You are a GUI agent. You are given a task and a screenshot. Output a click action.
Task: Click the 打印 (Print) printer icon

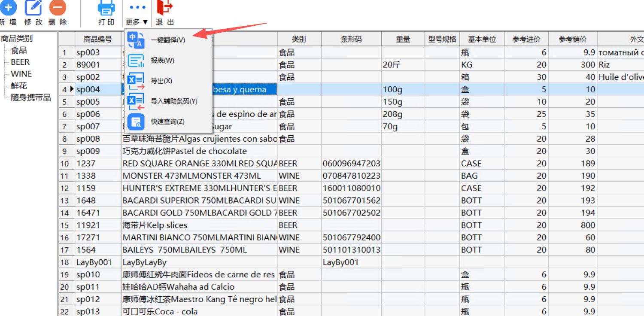[106, 8]
